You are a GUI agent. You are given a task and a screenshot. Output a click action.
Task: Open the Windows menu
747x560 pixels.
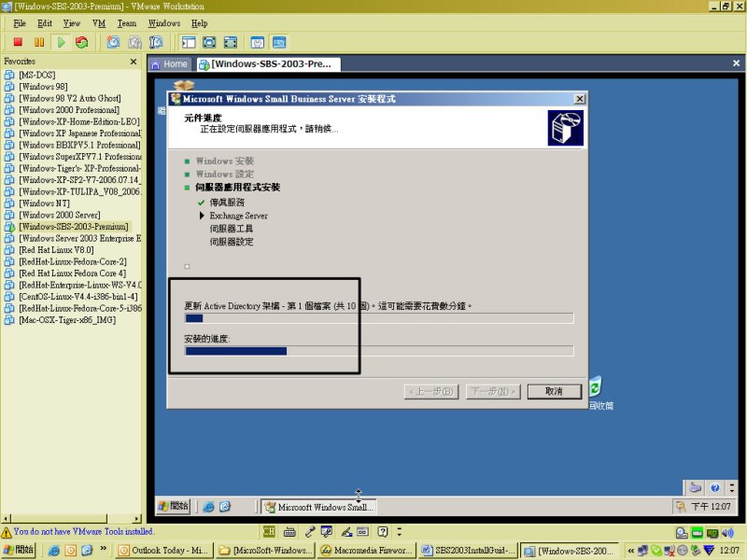164,22
